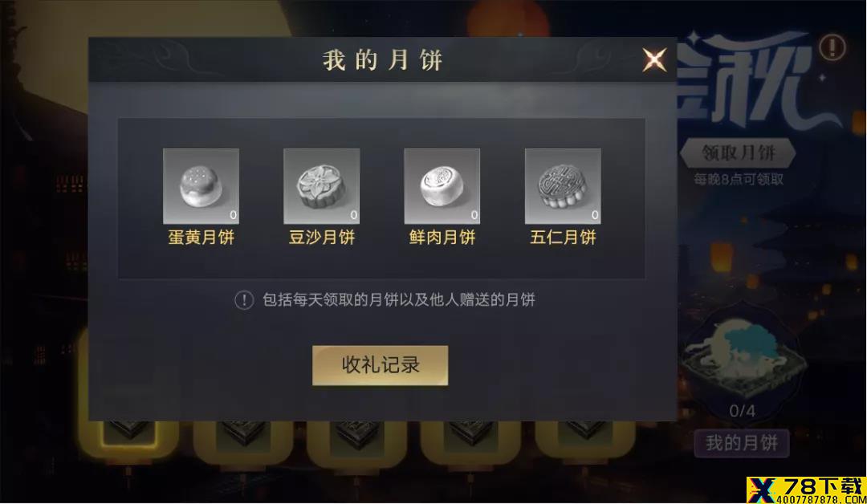Click the 五仁月饼 label text

563,237
